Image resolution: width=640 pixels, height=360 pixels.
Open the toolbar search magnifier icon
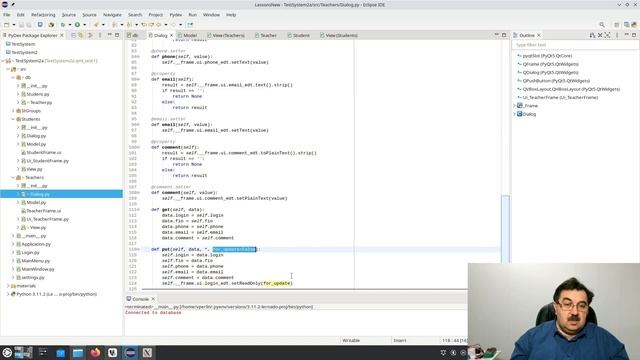point(602,25)
